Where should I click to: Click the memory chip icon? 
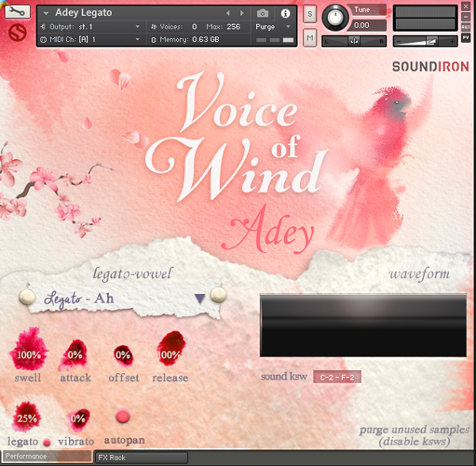tap(154, 40)
